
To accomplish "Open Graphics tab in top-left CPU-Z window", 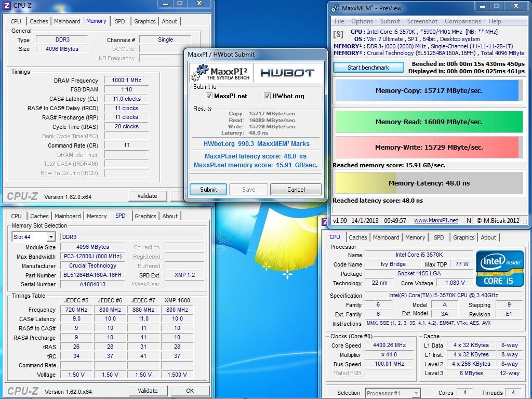I will pyautogui.click(x=144, y=21).
